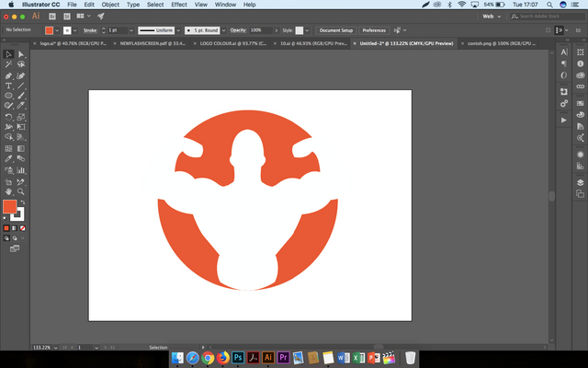Select the Slice tool
Image resolution: width=588 pixels, height=368 pixels.
click(x=21, y=182)
